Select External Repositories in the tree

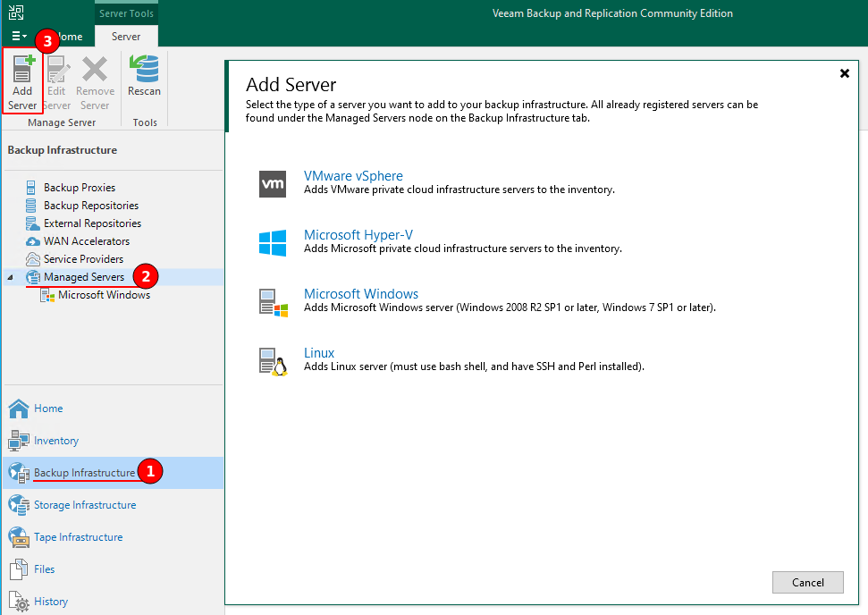pos(92,223)
